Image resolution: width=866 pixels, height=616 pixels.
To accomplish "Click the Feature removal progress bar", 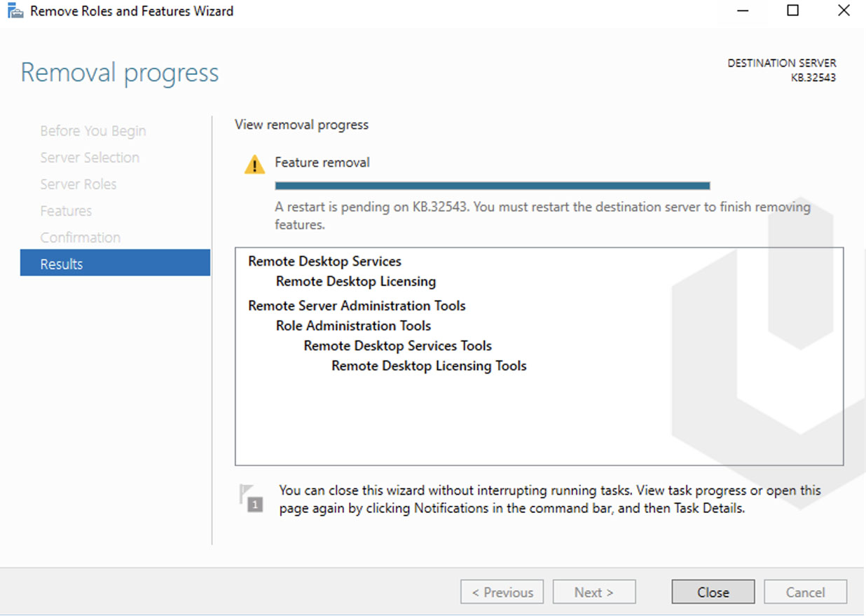I will coord(492,185).
